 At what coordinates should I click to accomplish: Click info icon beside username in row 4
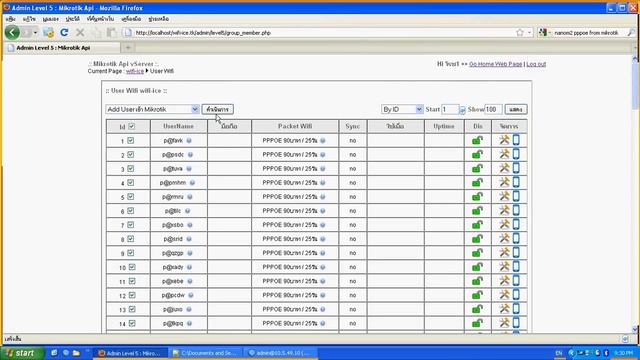(192, 183)
